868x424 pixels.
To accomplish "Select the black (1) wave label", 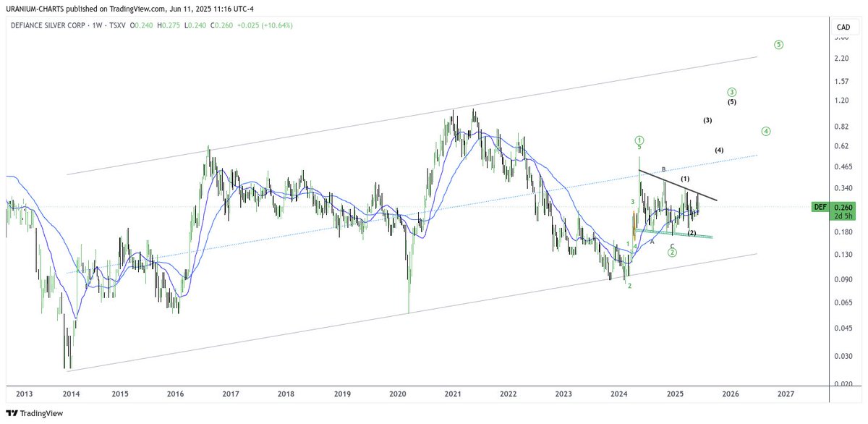I will coord(685,179).
